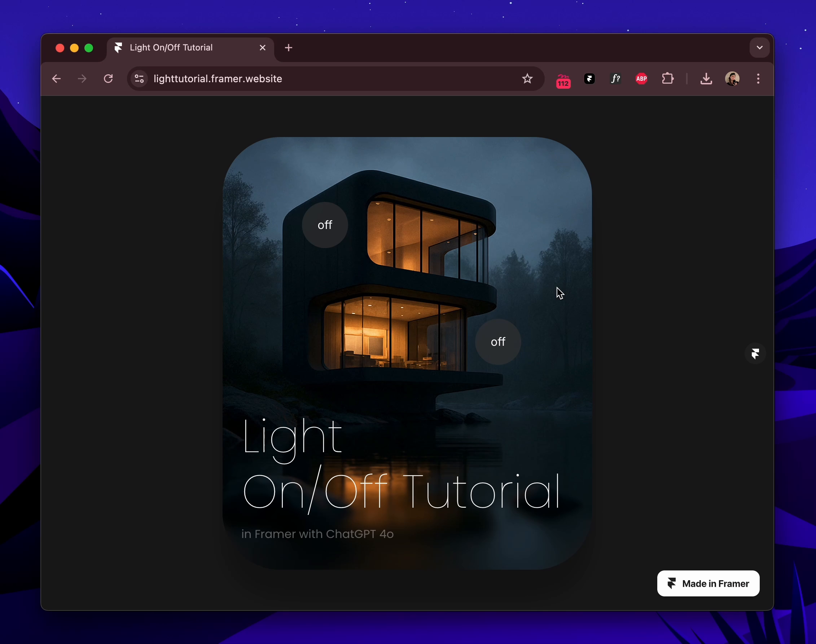Click inside the address bar URL field
The width and height of the screenshot is (816, 644).
[x=264, y=79]
